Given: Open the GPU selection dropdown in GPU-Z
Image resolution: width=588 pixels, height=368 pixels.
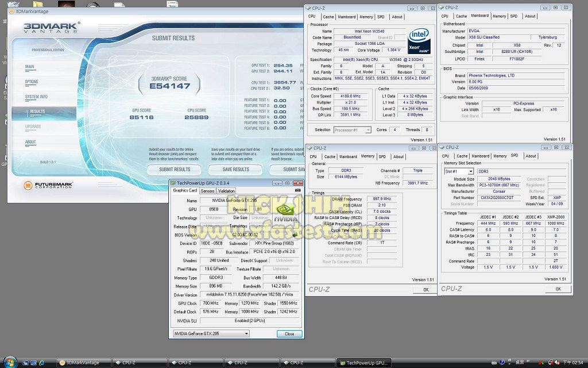Looking at the screenshot, I should click(211, 333).
